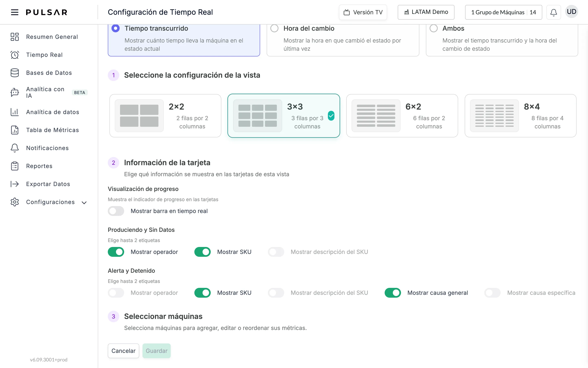Open the 1 Grupo de Máquinas selector
The width and height of the screenshot is (588, 368).
pos(503,12)
